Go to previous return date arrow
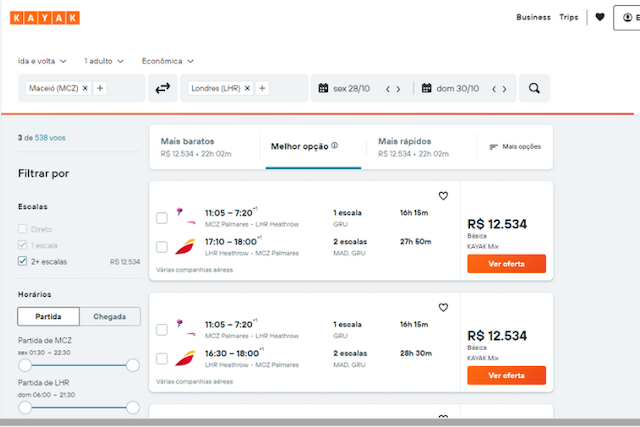This screenshot has width=640, height=427. point(494,89)
